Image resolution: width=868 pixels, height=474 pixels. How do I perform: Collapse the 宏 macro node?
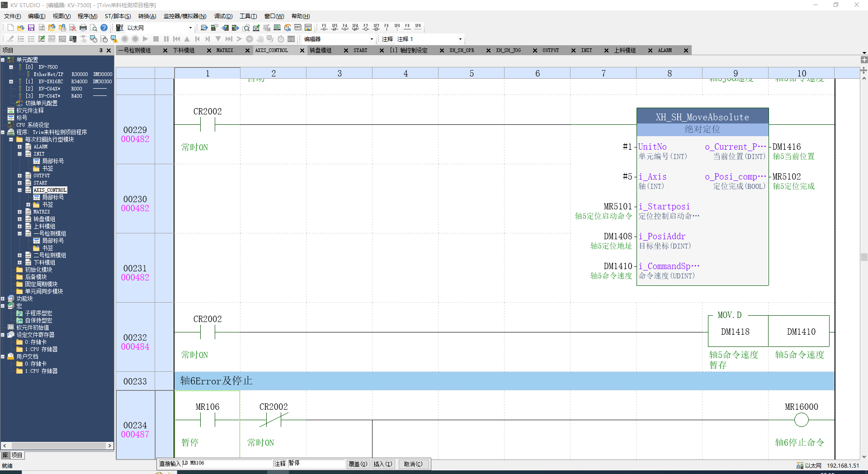pos(3,306)
